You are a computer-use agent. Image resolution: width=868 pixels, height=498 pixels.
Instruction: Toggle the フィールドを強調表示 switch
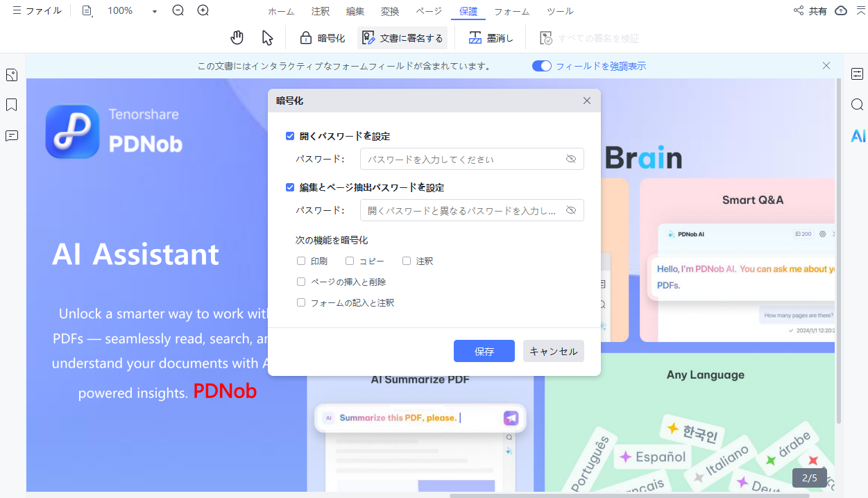point(542,66)
